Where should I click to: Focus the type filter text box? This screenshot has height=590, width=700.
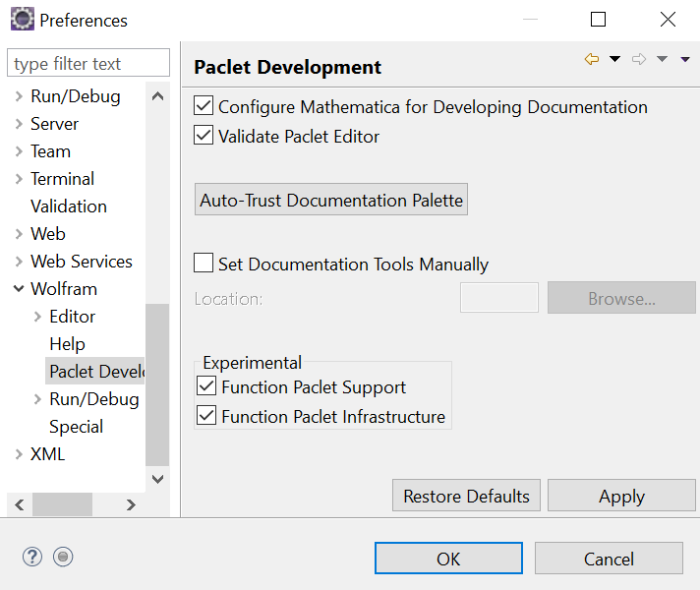[88, 63]
